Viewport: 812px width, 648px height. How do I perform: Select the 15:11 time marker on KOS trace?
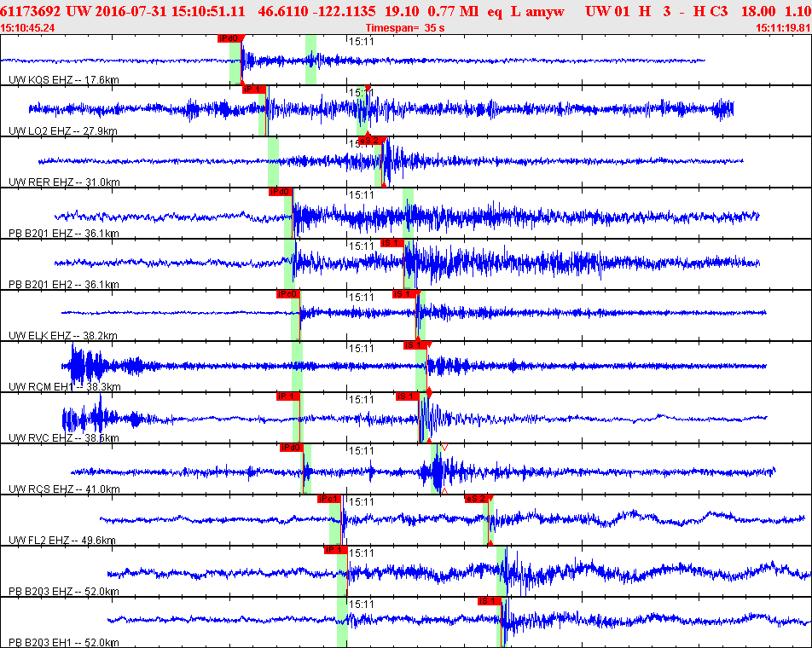pyautogui.click(x=361, y=42)
